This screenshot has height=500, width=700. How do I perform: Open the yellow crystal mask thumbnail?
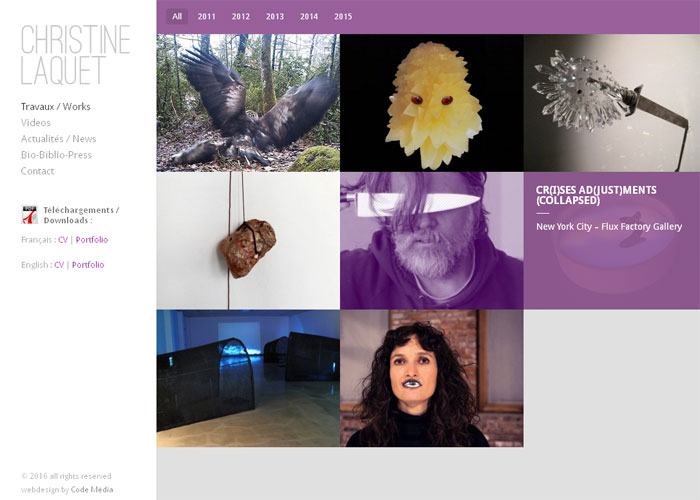point(432,103)
